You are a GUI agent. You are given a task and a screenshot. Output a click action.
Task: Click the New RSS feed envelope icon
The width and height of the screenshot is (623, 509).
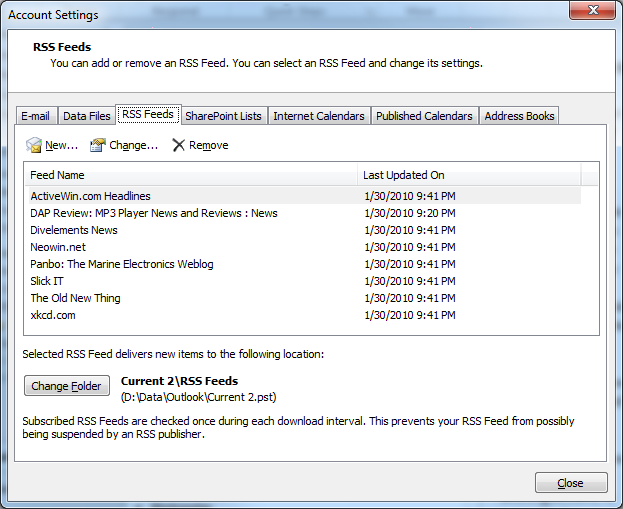pyautogui.click(x=34, y=145)
